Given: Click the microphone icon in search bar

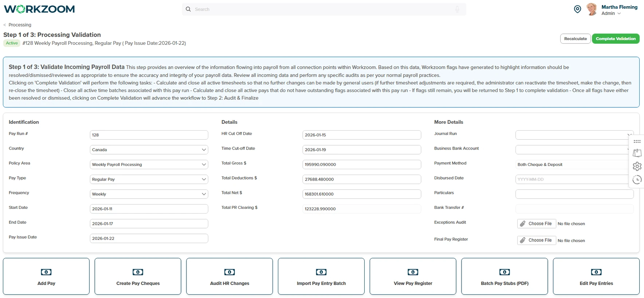Looking at the screenshot, I should (457, 9).
